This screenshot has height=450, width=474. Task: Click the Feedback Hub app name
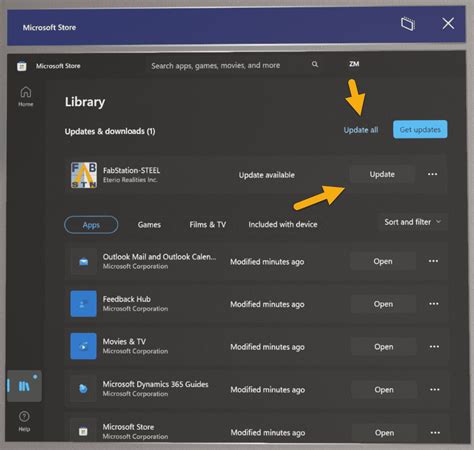127,299
